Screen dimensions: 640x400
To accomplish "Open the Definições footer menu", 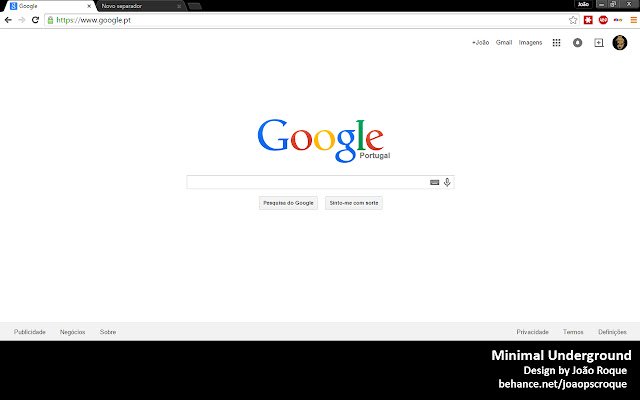I will 612,332.
